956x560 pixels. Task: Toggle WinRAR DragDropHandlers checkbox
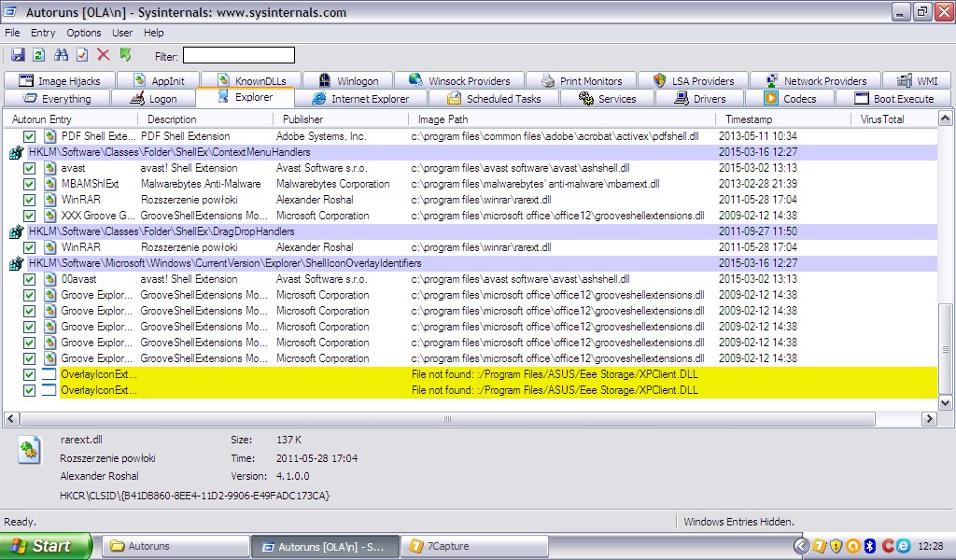pyautogui.click(x=29, y=247)
